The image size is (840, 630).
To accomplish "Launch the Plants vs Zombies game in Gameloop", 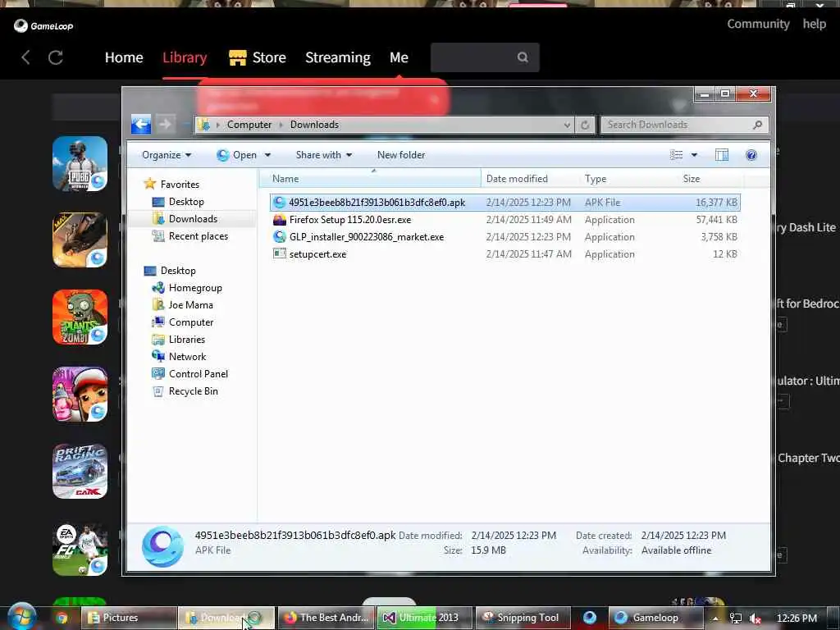I will coord(80,317).
